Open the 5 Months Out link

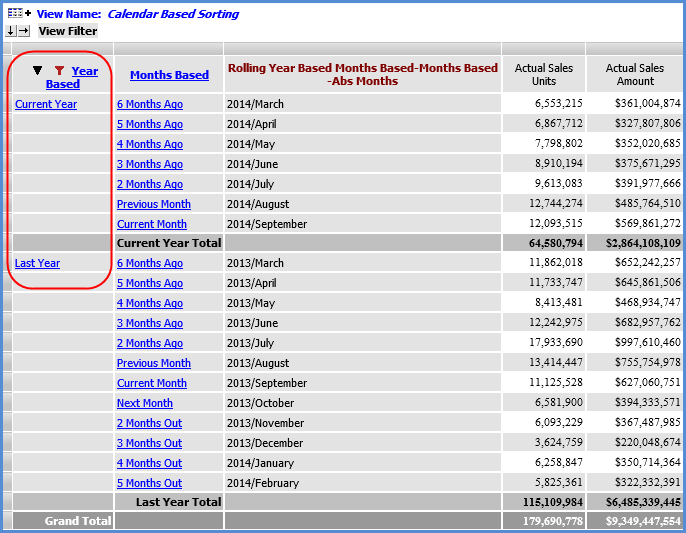149,483
